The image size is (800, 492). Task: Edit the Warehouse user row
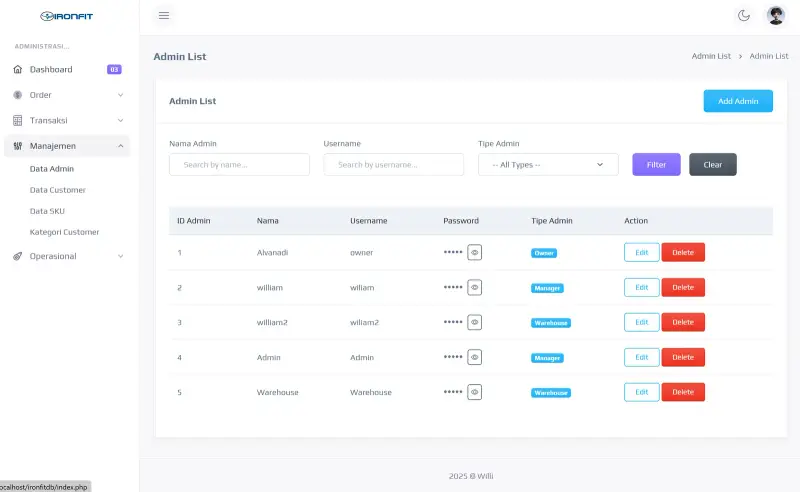[x=641, y=392]
